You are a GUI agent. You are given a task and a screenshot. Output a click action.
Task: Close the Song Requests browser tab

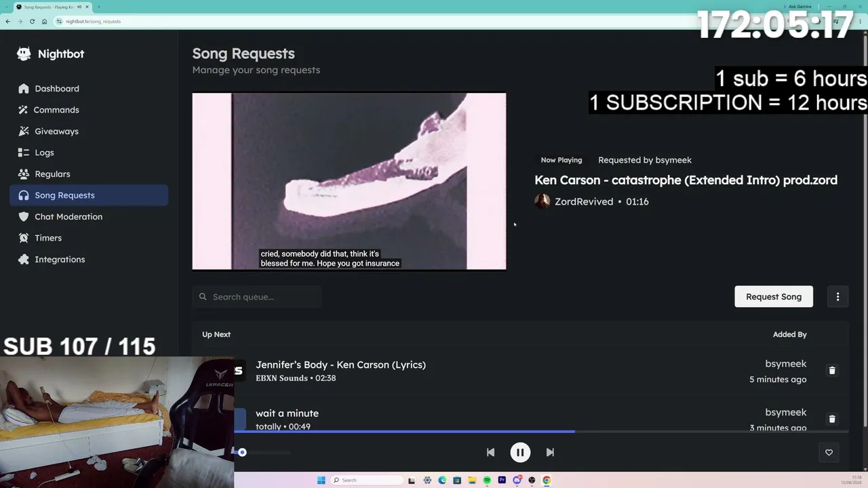(x=87, y=7)
